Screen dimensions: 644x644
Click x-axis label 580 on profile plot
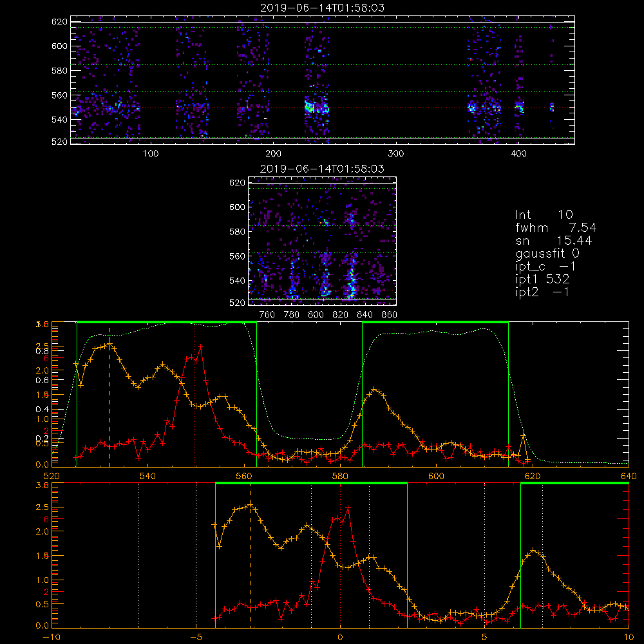[x=341, y=477]
